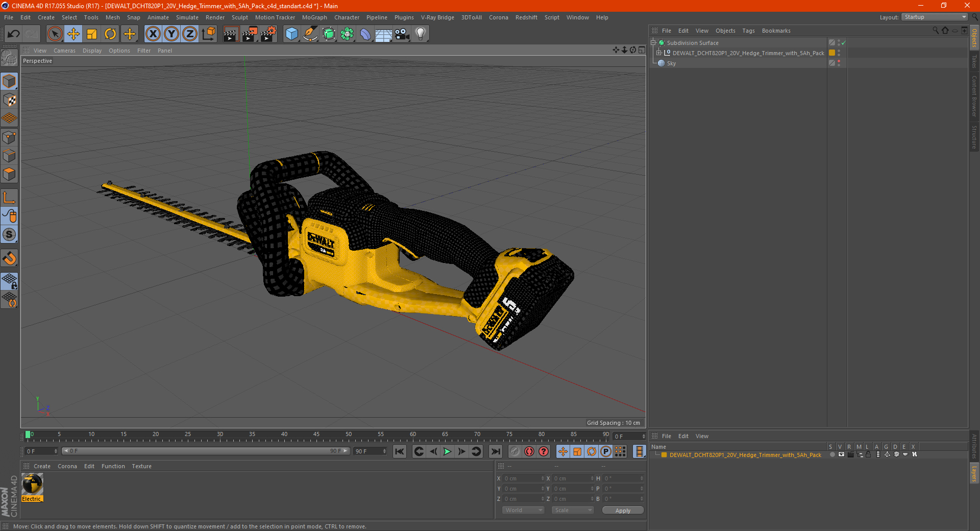Switch to Texture mode icon
Screen dimensions: 980x531
coord(9,100)
